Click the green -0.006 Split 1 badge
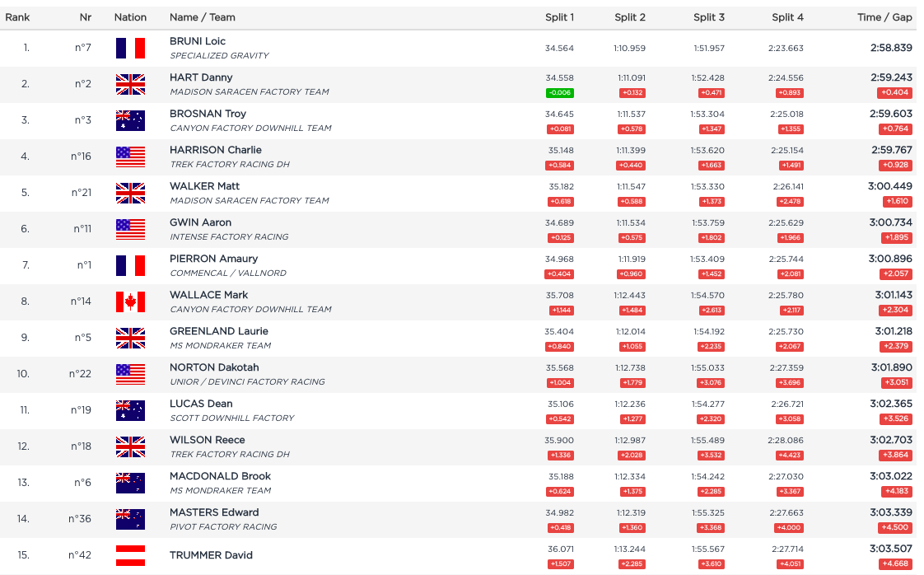The width and height of the screenshot is (924, 575). [x=559, y=93]
